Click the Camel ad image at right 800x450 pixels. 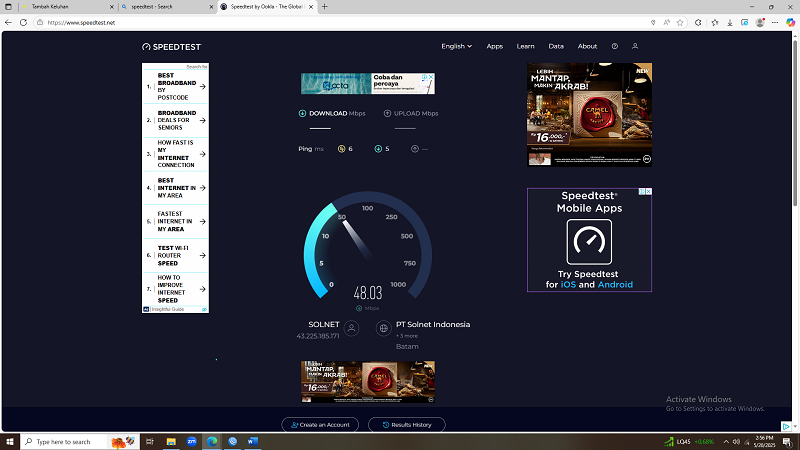(589, 115)
